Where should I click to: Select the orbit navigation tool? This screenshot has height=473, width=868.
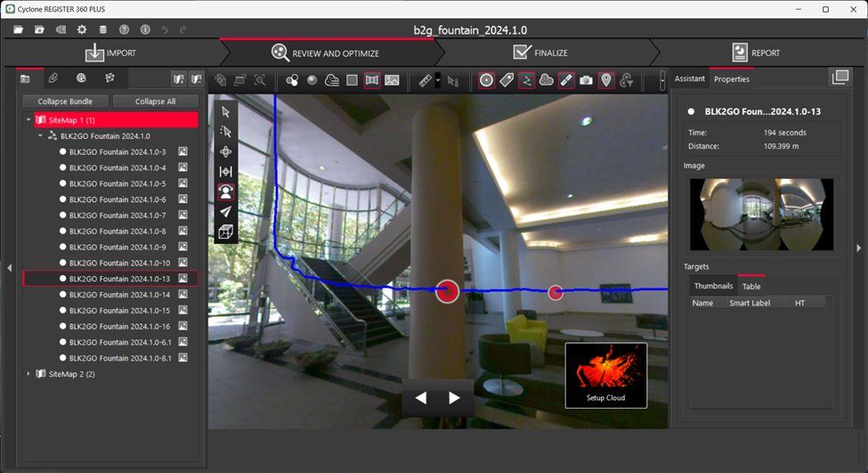coord(226,151)
